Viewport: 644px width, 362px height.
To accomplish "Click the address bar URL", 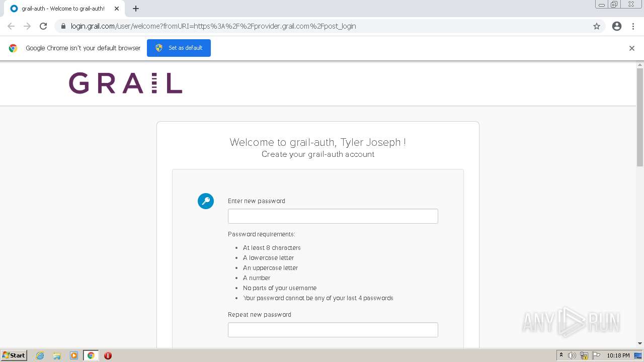I will click(213, 26).
